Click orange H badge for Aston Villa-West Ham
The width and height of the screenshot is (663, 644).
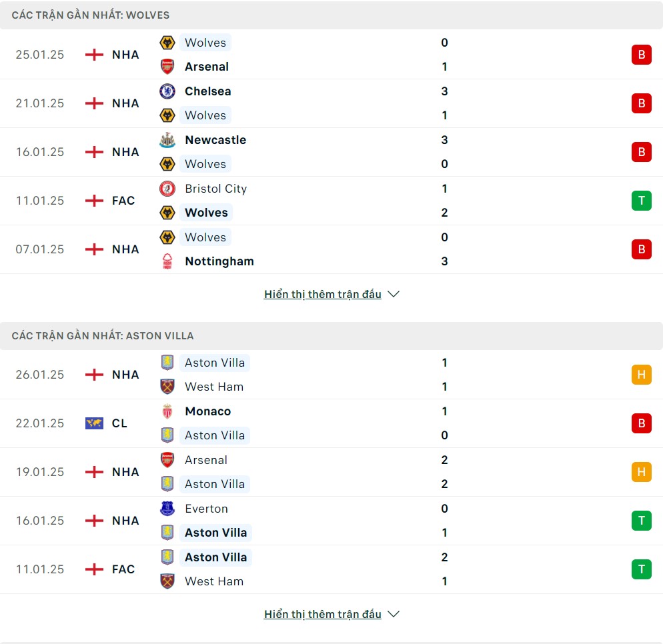pyautogui.click(x=642, y=375)
